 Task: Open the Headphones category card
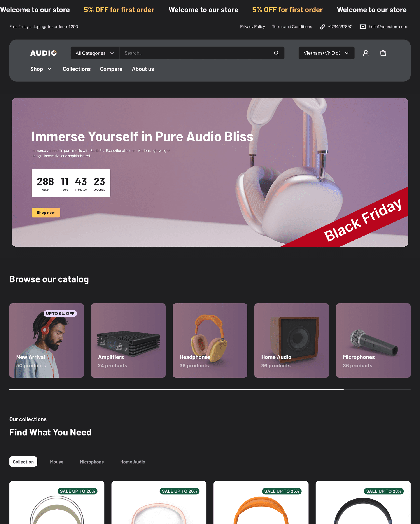pyautogui.click(x=210, y=340)
